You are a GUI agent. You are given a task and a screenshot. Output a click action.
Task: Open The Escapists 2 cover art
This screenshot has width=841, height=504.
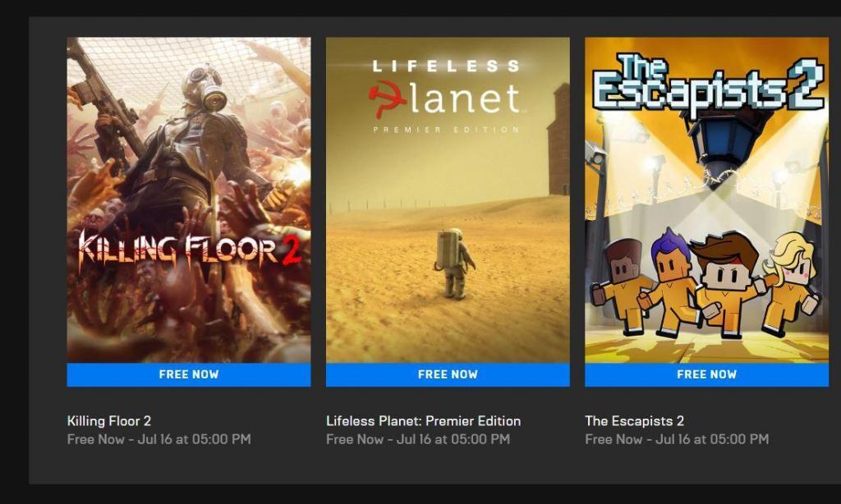[706, 200]
